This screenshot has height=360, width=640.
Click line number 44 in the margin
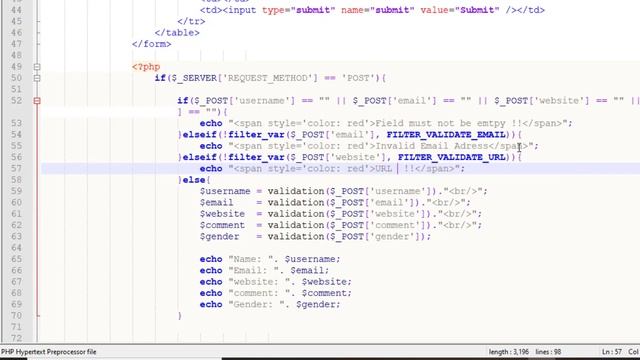click(16, 10)
